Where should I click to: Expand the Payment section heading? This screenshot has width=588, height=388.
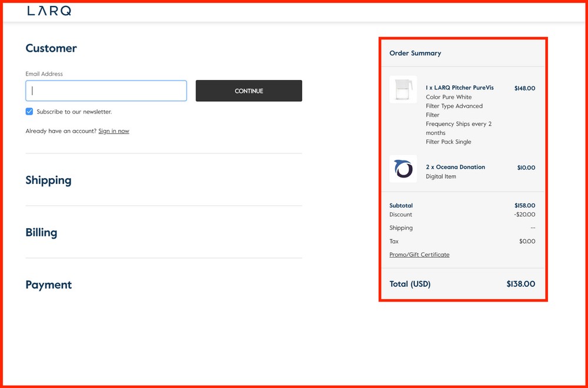click(x=48, y=285)
